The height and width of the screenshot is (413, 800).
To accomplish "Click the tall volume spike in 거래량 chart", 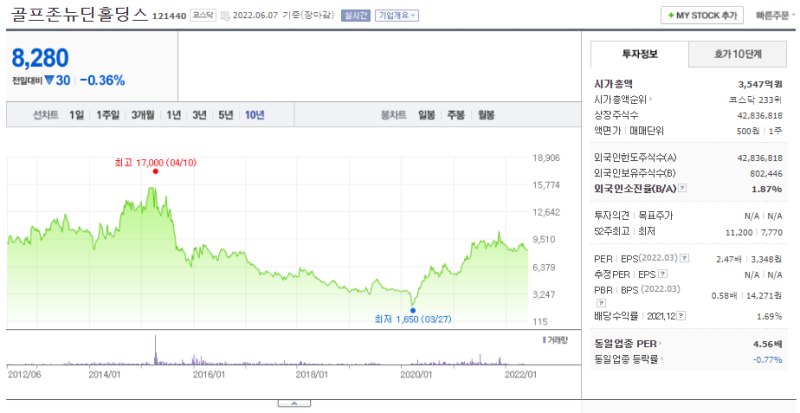I will pyautogui.click(x=156, y=349).
